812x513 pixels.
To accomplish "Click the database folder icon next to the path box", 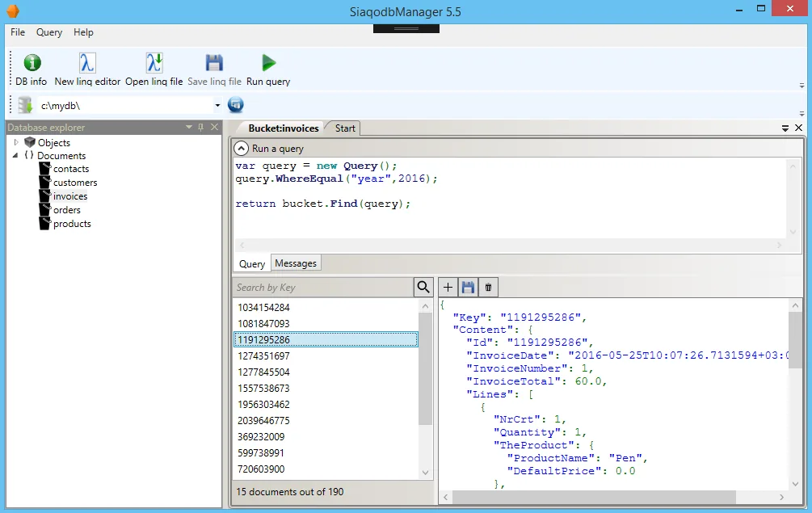I will coord(24,105).
